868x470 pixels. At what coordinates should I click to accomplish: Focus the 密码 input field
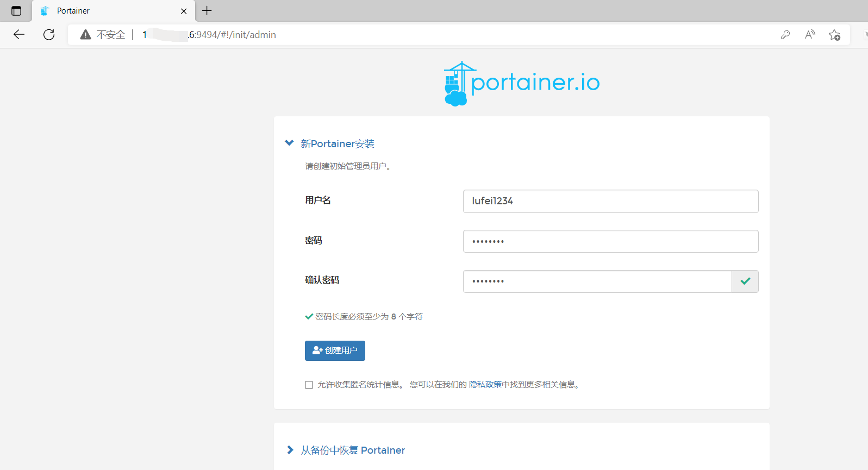click(610, 241)
